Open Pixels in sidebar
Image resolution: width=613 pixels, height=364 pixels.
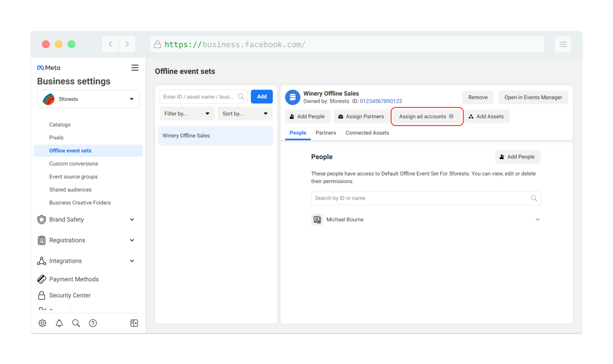click(56, 138)
